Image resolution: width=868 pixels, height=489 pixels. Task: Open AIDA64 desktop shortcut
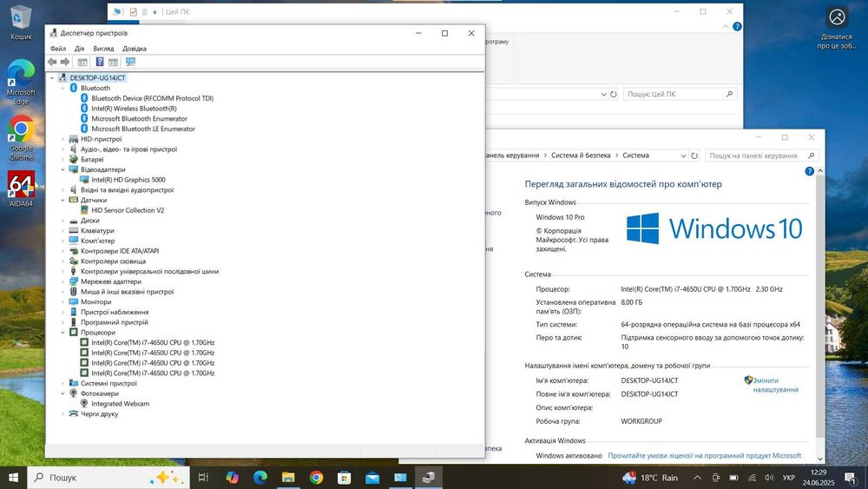point(21,188)
